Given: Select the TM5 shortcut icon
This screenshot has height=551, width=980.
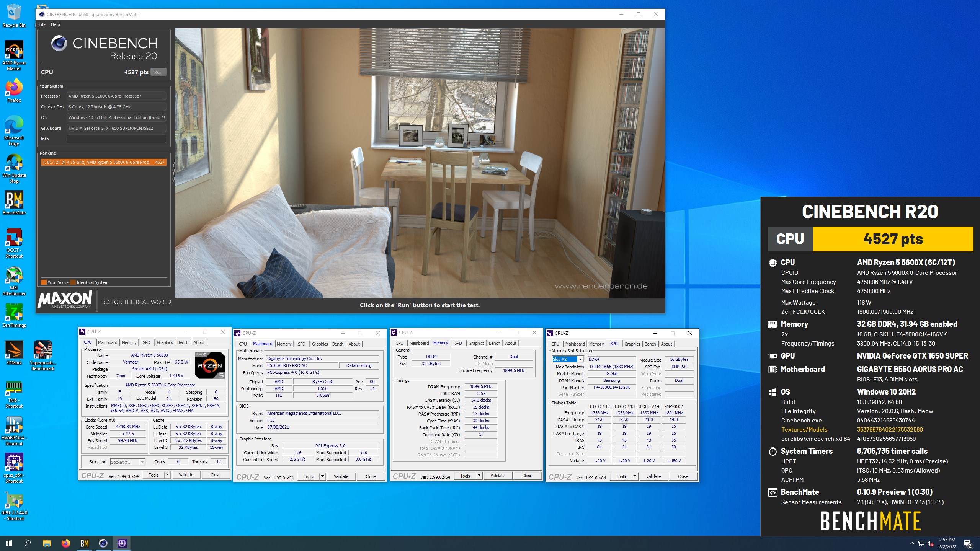Looking at the screenshot, I should pos(14,394).
